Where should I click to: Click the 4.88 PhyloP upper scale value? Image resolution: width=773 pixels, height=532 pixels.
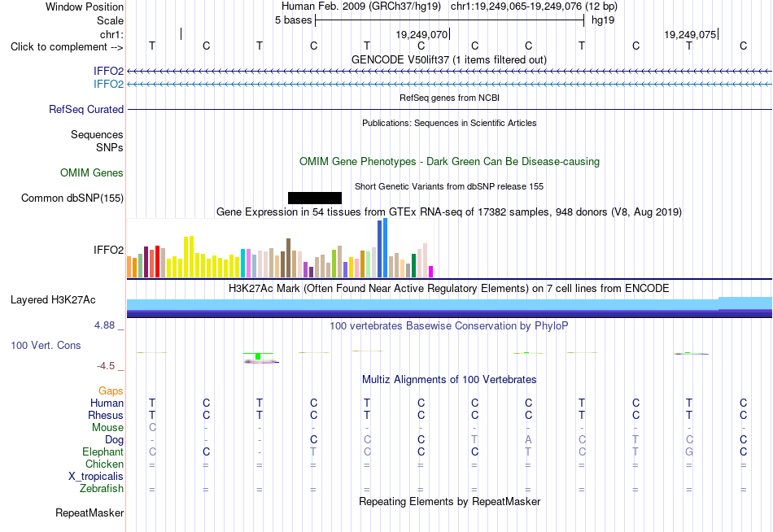[104, 325]
